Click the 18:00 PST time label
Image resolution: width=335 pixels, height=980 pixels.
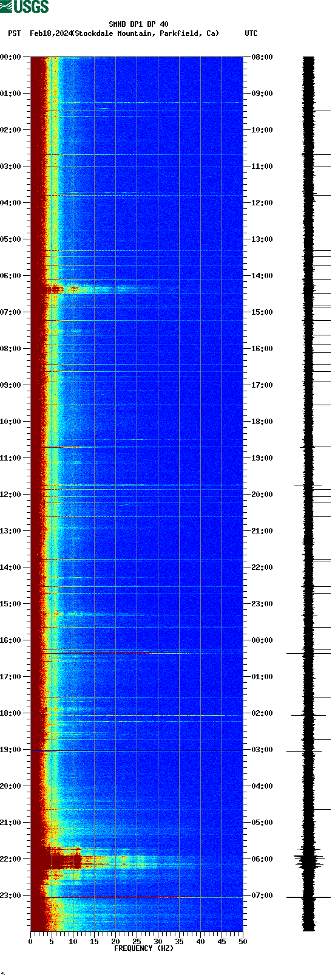pos(10,713)
